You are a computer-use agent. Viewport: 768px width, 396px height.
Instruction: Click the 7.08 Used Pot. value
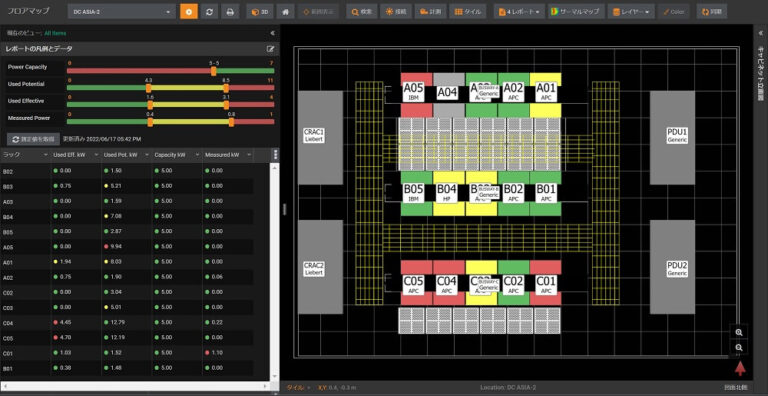click(x=116, y=217)
